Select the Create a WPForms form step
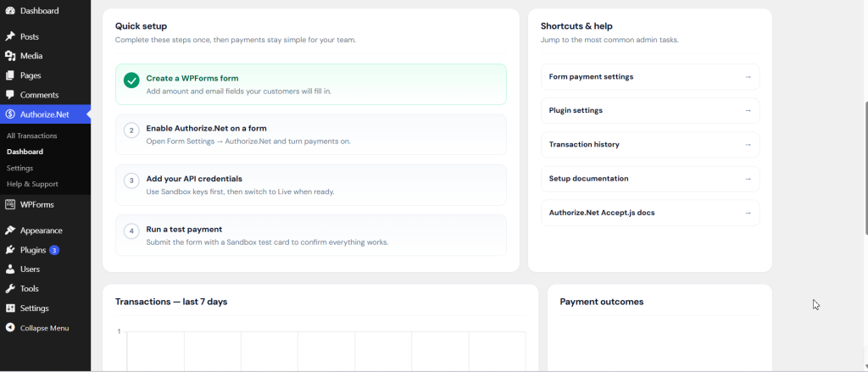868x372 pixels. 310,84
